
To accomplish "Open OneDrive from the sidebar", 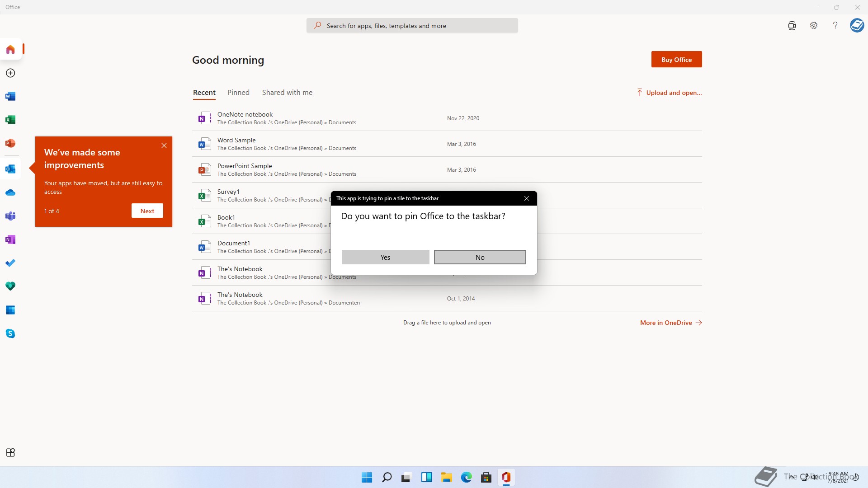I will (x=10, y=192).
